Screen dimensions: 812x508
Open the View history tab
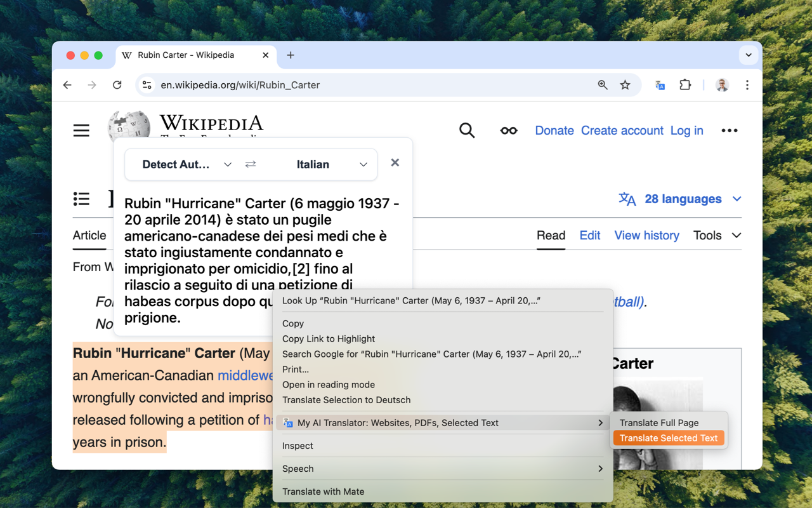tap(646, 236)
